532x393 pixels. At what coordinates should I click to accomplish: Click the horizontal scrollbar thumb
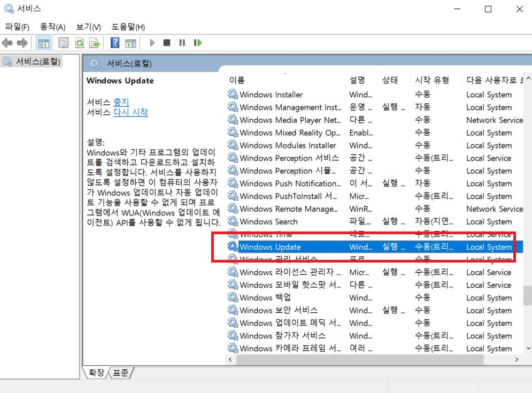coord(360,359)
